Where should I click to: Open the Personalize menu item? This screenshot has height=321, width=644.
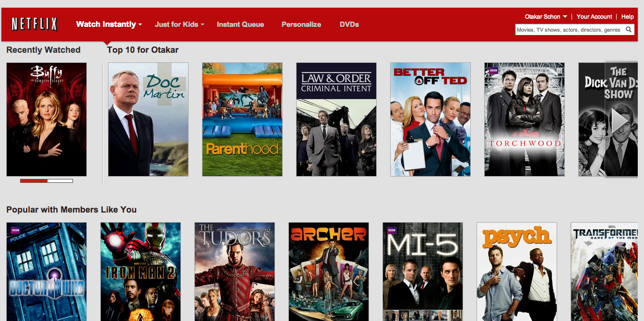pyautogui.click(x=301, y=24)
